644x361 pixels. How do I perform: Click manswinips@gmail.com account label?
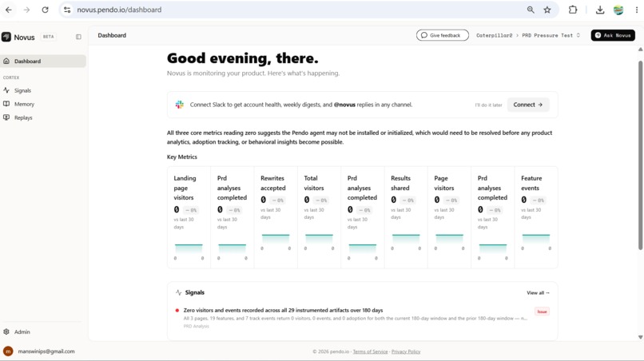(x=46, y=351)
